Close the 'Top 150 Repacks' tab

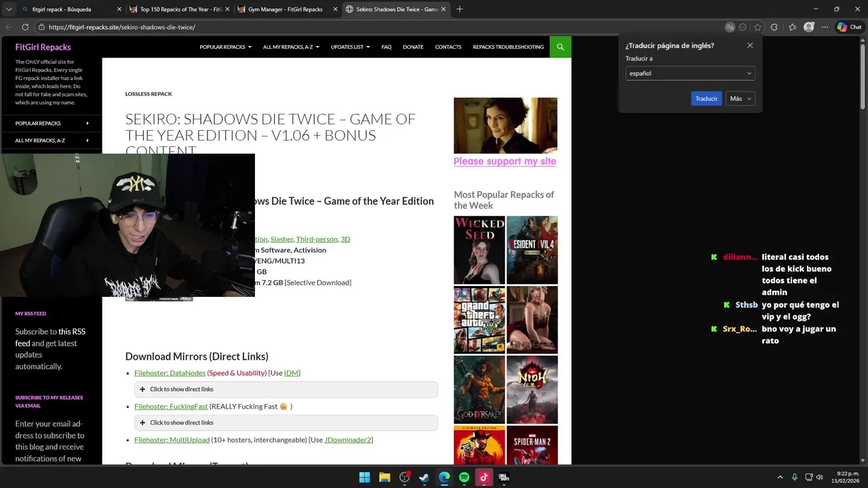click(227, 9)
